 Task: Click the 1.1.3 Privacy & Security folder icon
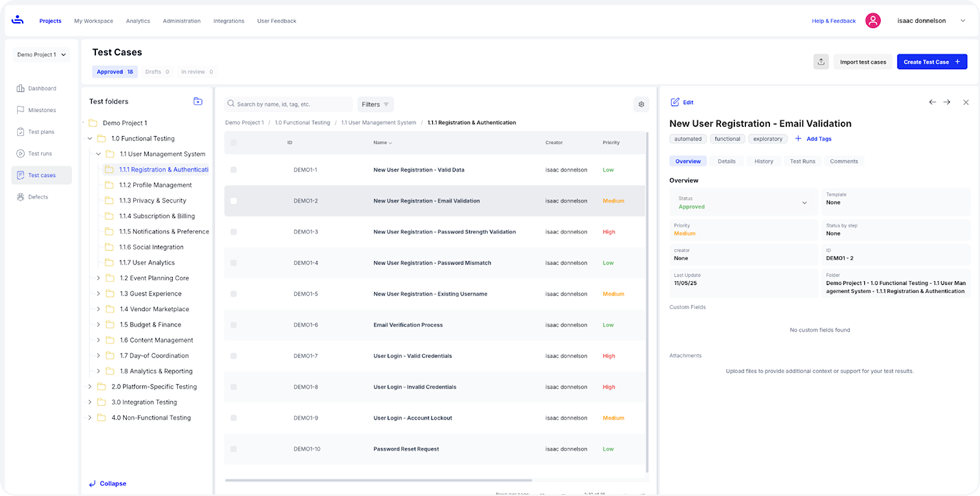pos(109,201)
